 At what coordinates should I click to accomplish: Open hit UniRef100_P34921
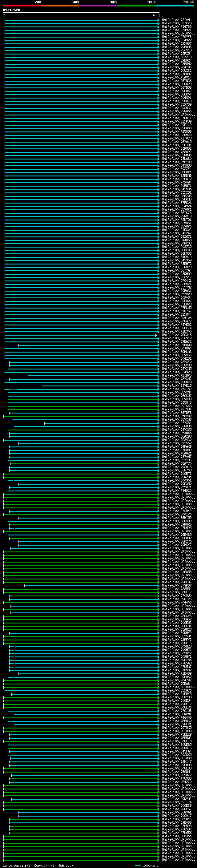pyautogui.click(x=177, y=30)
